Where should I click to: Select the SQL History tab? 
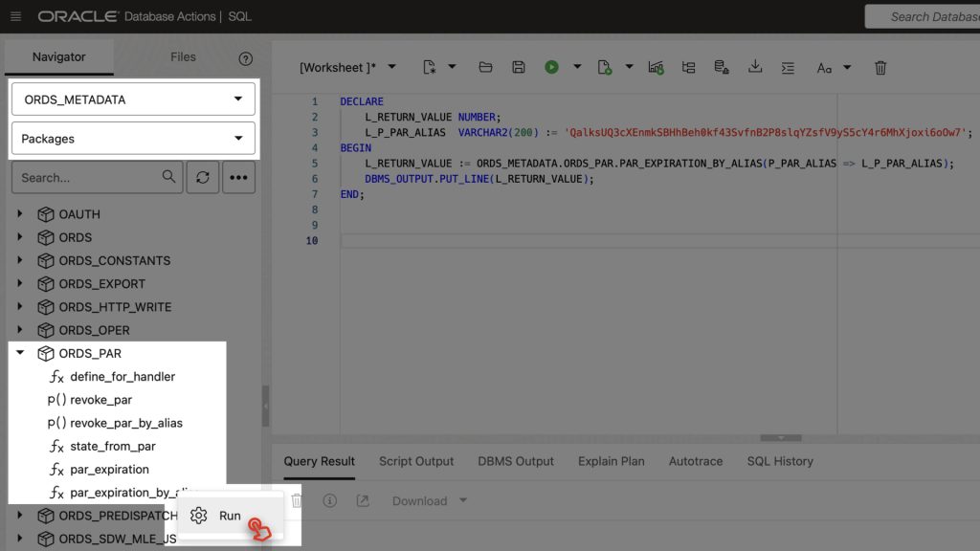point(780,462)
